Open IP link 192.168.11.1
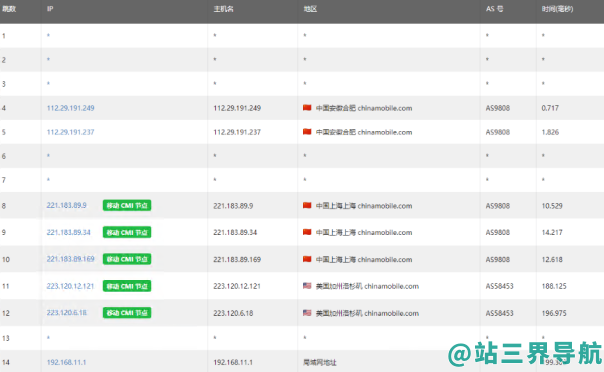Screen dimensions: 604x372 (x=66, y=362)
